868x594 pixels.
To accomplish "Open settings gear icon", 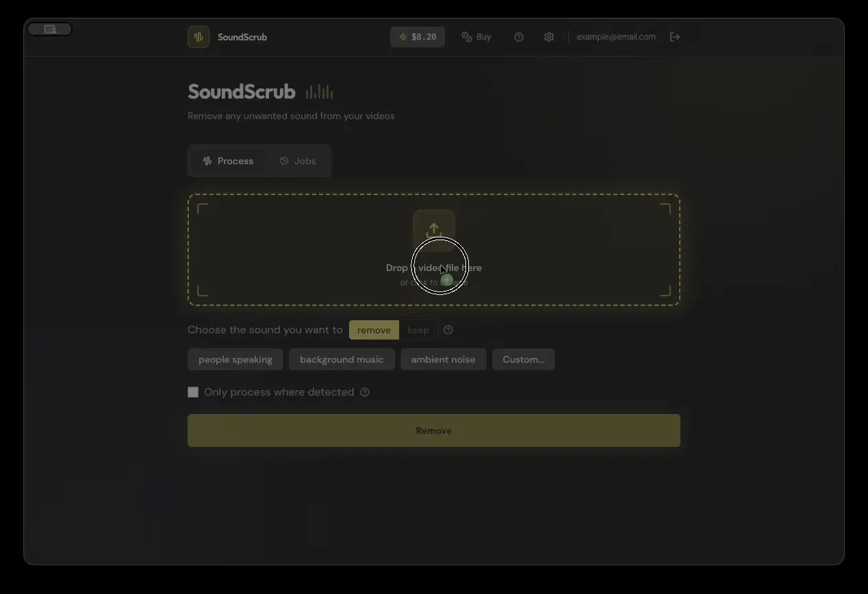I will click(x=549, y=37).
